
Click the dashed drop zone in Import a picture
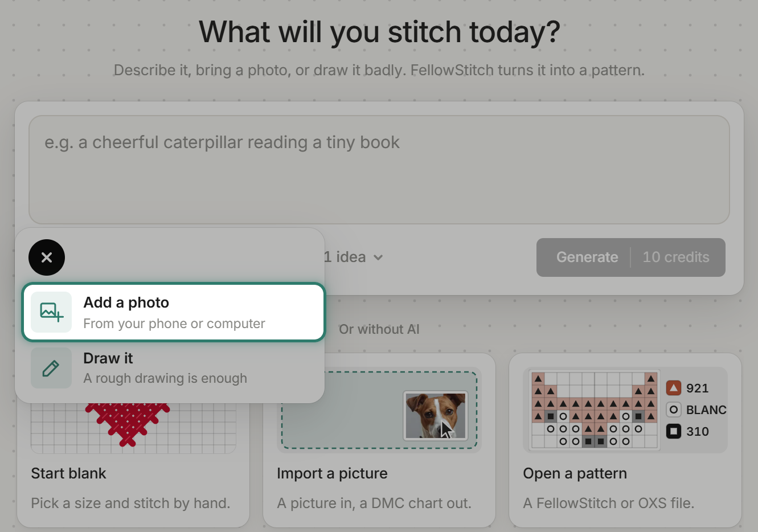coord(379,410)
